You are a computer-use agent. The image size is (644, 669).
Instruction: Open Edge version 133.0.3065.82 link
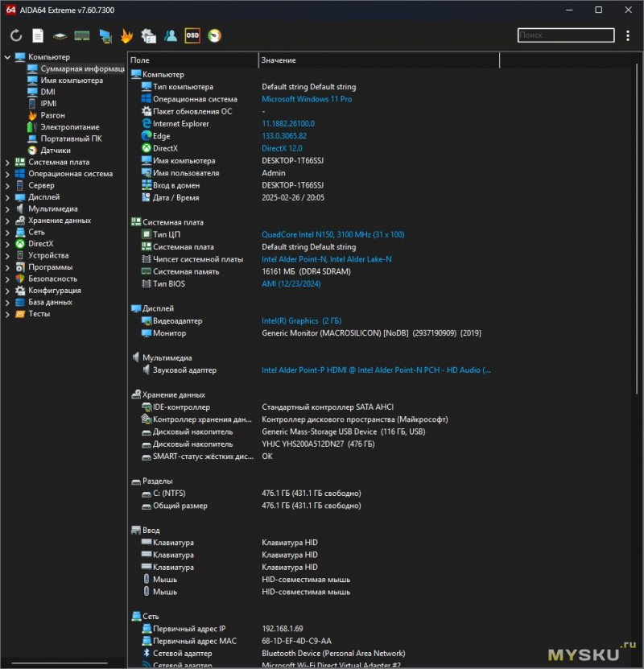point(284,136)
